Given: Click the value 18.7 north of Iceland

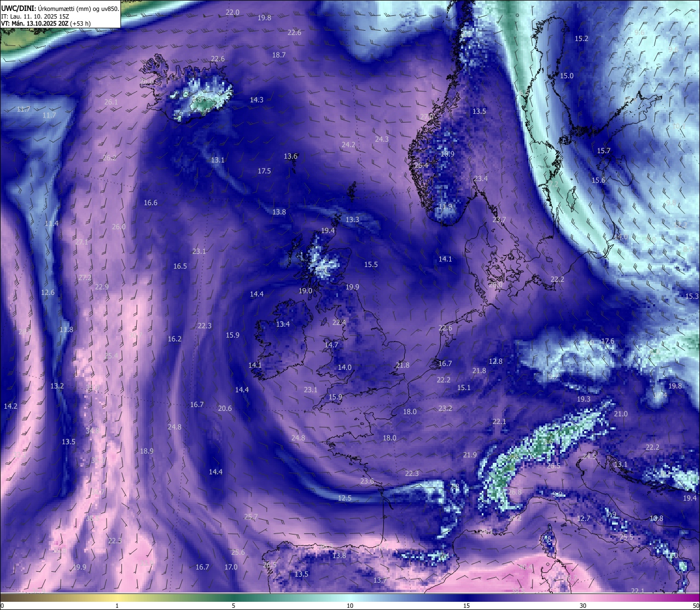Looking at the screenshot, I should (x=279, y=55).
